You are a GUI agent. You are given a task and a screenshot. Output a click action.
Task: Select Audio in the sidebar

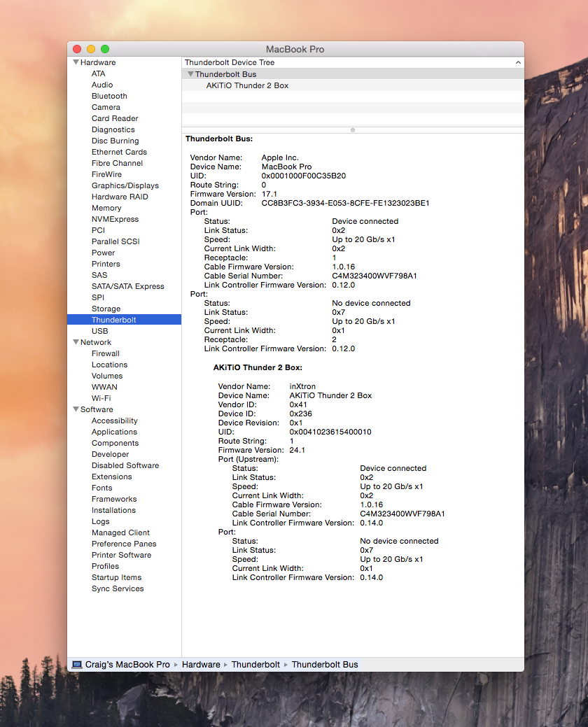[x=102, y=85]
